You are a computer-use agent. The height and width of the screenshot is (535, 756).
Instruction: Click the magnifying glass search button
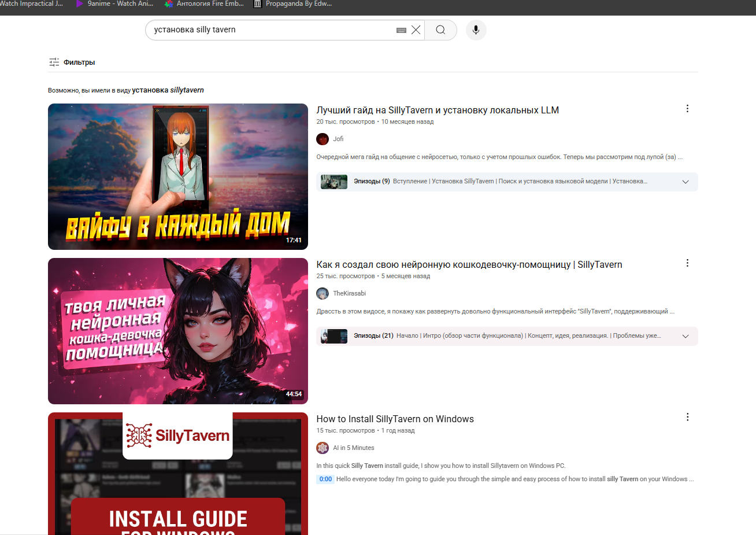[440, 30]
